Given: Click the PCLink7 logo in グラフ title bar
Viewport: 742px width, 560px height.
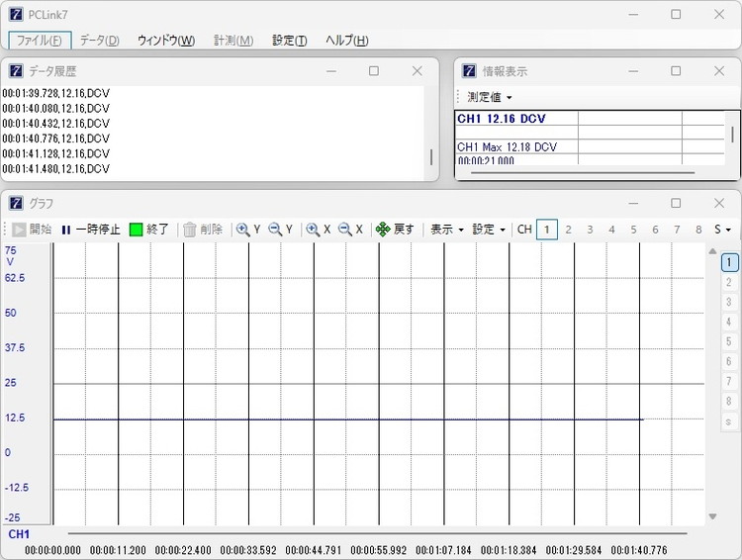Looking at the screenshot, I should 16,203.
